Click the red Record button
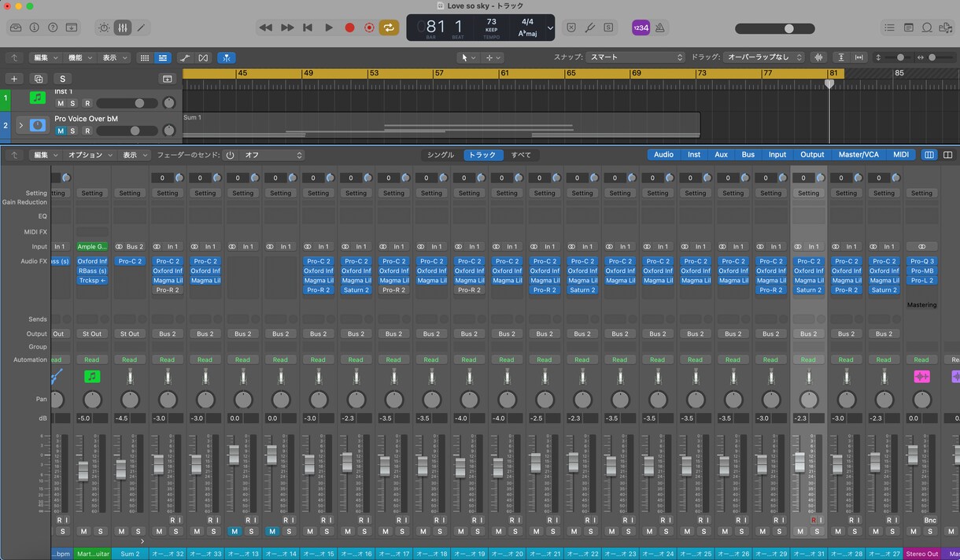 tap(349, 28)
